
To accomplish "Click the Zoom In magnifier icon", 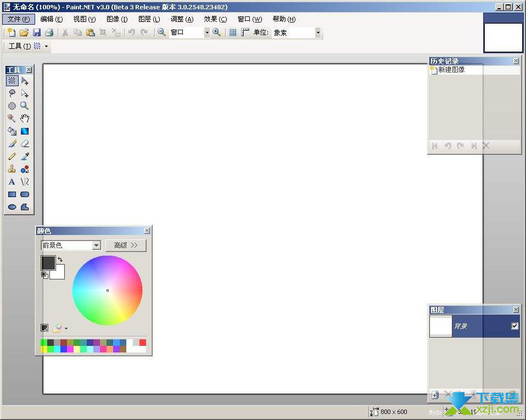I will [217, 32].
